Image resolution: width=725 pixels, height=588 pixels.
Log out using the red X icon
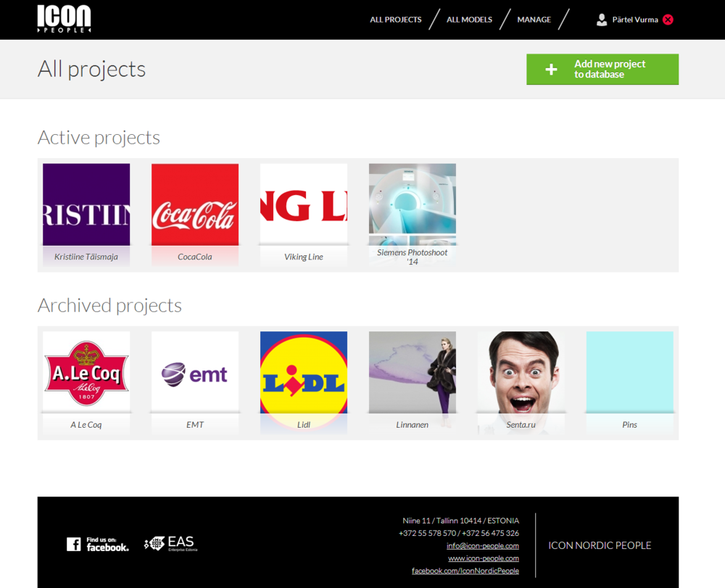[668, 20]
